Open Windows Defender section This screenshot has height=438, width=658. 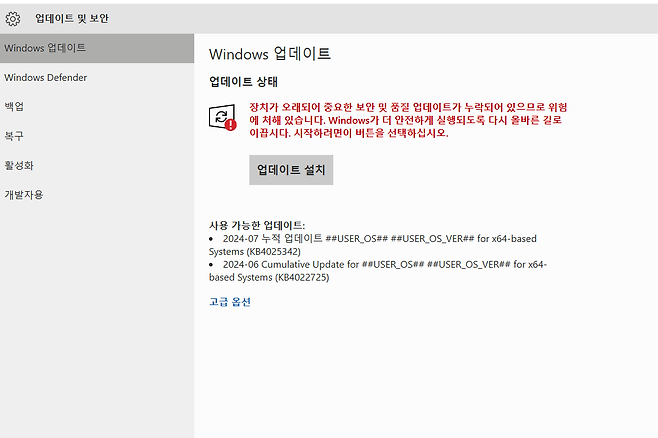click(97, 78)
